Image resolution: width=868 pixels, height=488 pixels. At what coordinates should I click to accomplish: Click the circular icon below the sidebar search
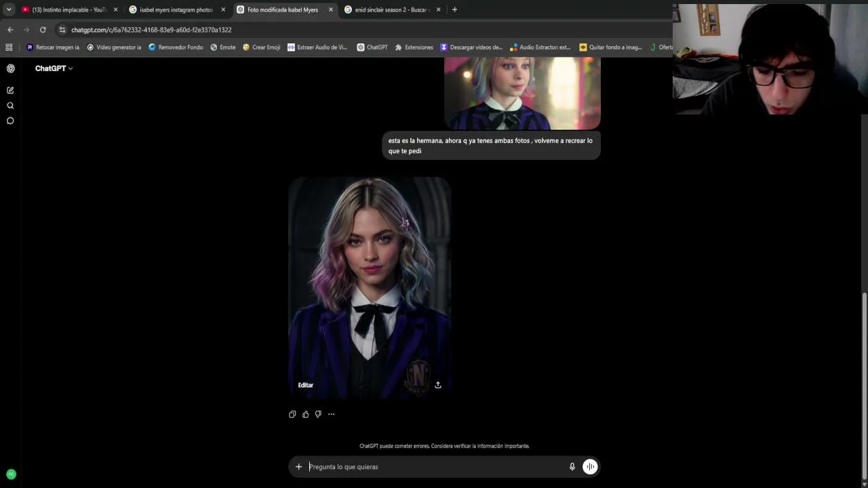(10, 121)
